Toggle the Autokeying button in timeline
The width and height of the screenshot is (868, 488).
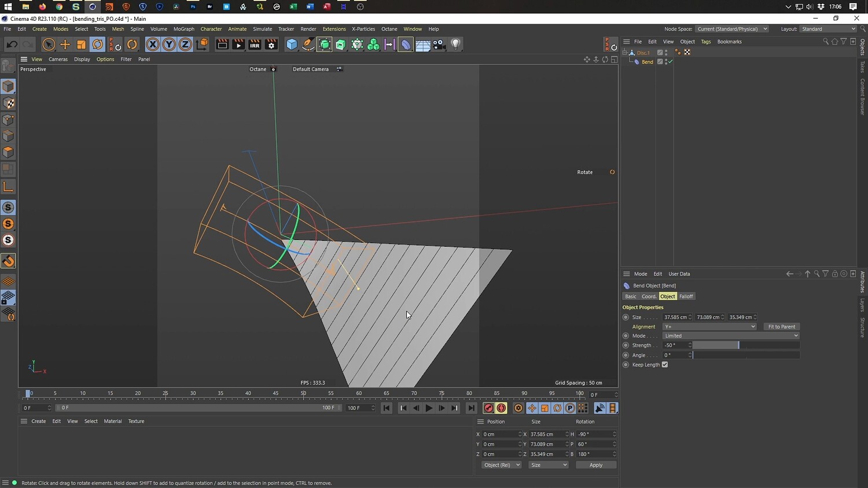click(x=501, y=408)
